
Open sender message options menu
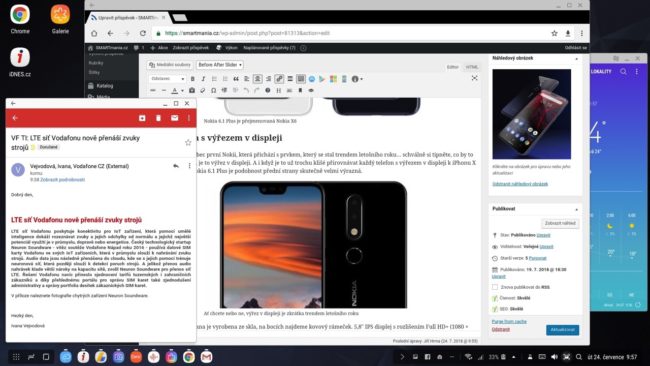(189, 166)
